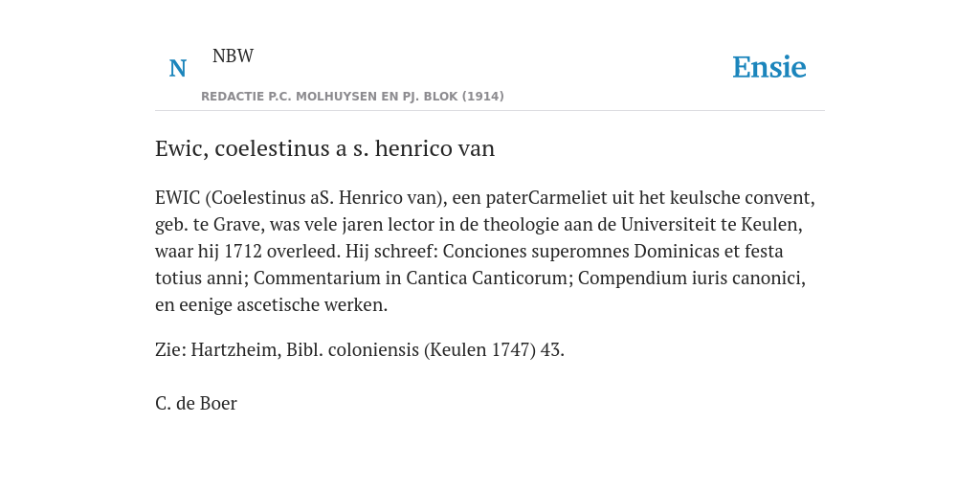Click the Zie: Hartzheim reference line

[360, 349]
